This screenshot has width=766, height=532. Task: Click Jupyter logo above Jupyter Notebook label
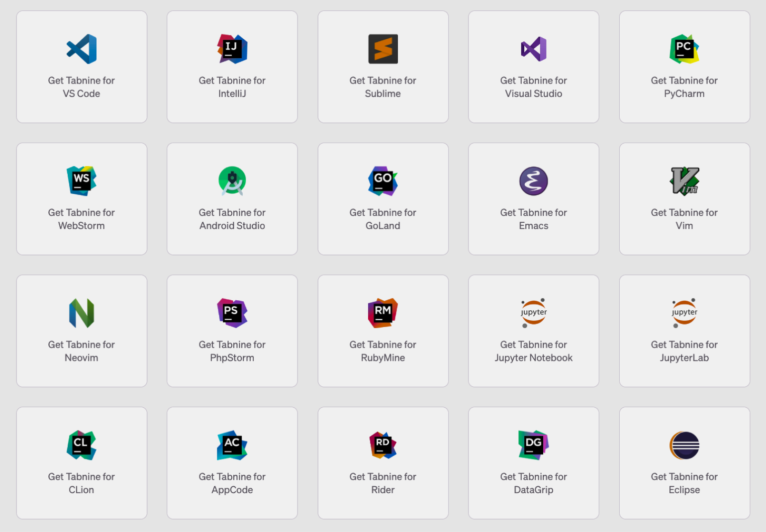(x=534, y=313)
